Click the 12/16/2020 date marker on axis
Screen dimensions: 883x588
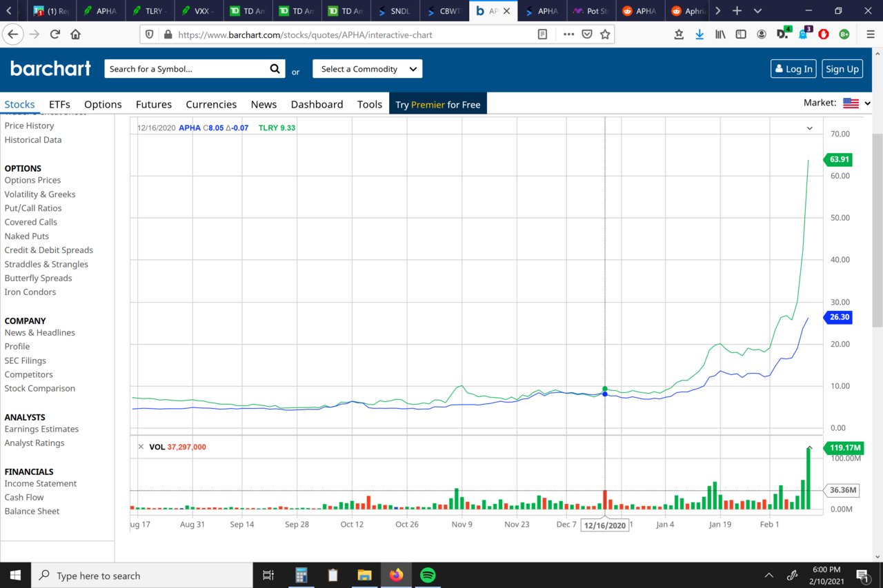[605, 525]
